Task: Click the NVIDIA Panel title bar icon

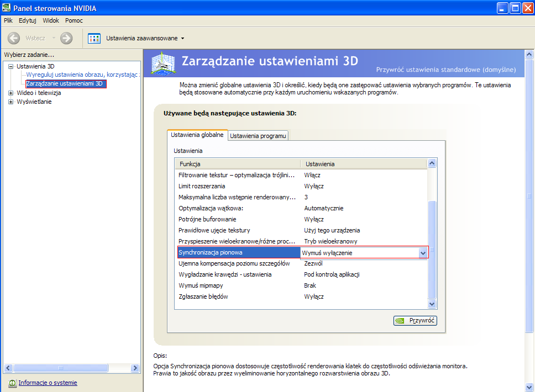Action: point(6,8)
